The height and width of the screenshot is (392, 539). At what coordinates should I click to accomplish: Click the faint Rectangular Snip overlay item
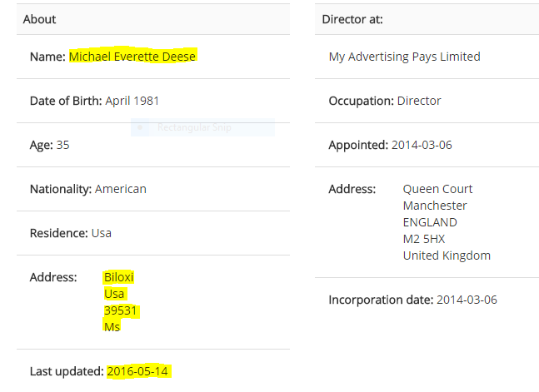202,127
